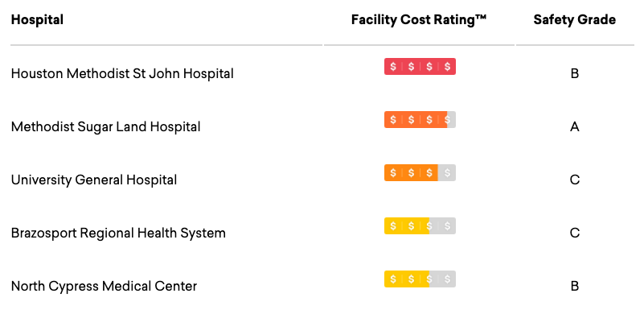Click the Hospital column header
The height and width of the screenshot is (314, 644).
pos(37,19)
